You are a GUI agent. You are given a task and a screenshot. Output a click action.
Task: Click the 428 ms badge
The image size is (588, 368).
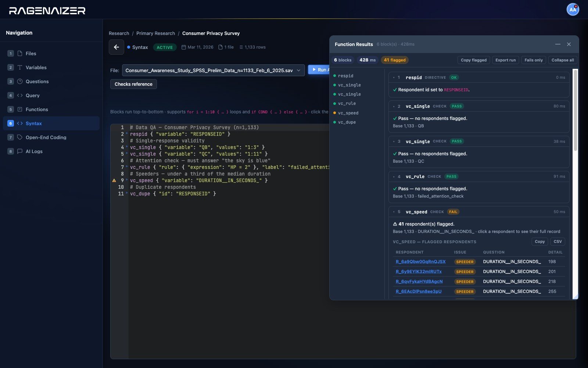pos(367,60)
